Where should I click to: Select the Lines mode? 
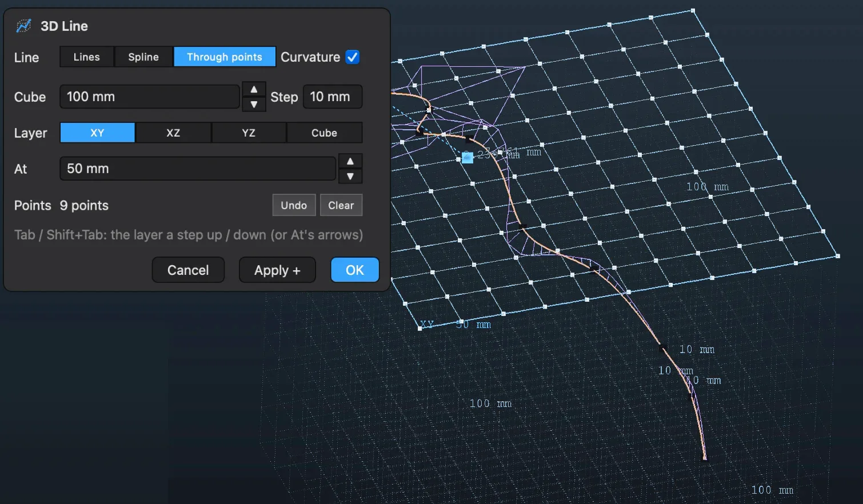click(x=87, y=57)
